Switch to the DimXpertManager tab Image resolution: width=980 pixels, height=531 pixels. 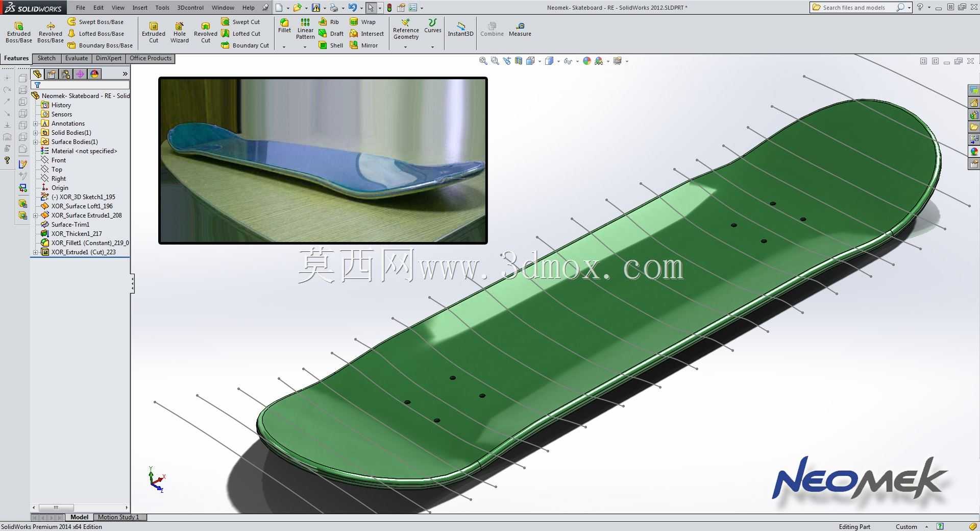(x=80, y=74)
